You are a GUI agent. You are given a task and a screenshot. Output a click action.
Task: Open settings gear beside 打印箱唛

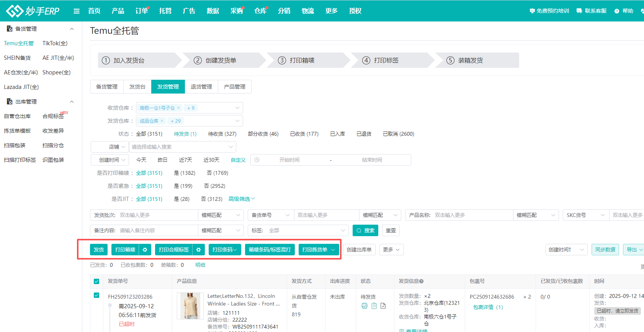tap(145, 250)
